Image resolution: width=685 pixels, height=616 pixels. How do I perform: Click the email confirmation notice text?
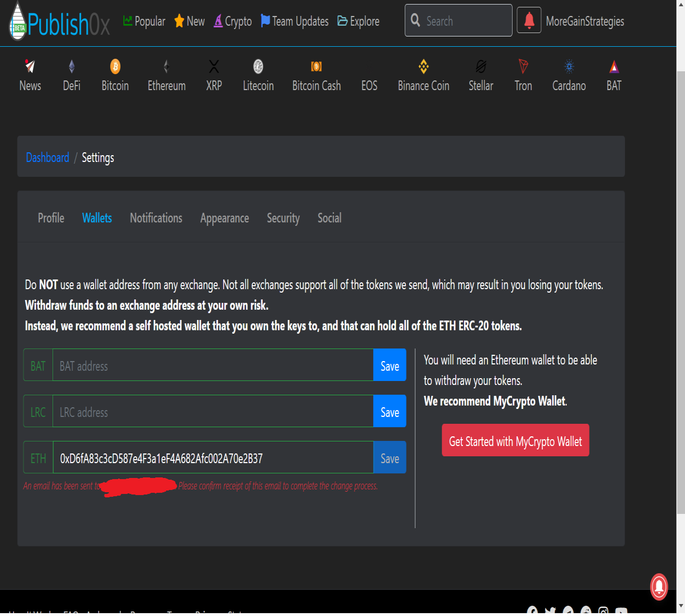tap(200, 487)
